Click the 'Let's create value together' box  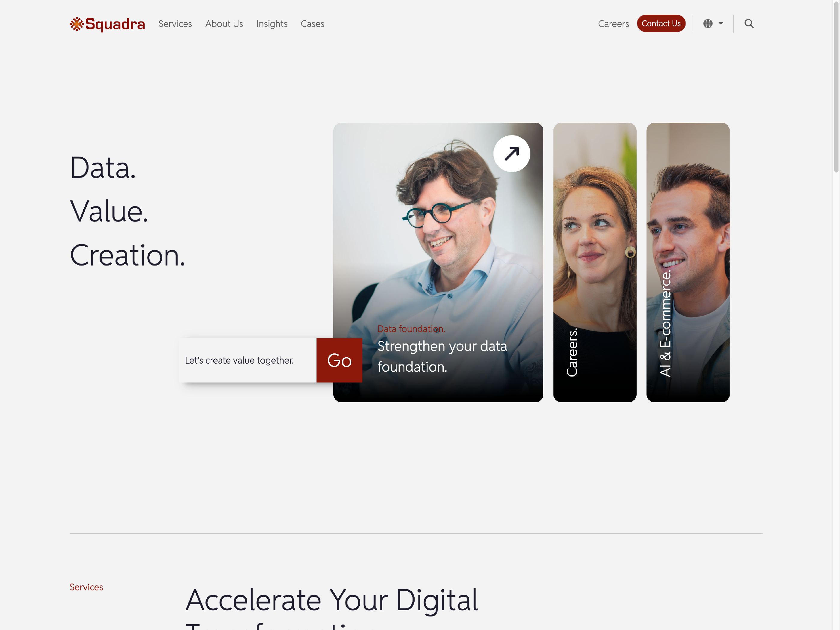[x=247, y=360]
